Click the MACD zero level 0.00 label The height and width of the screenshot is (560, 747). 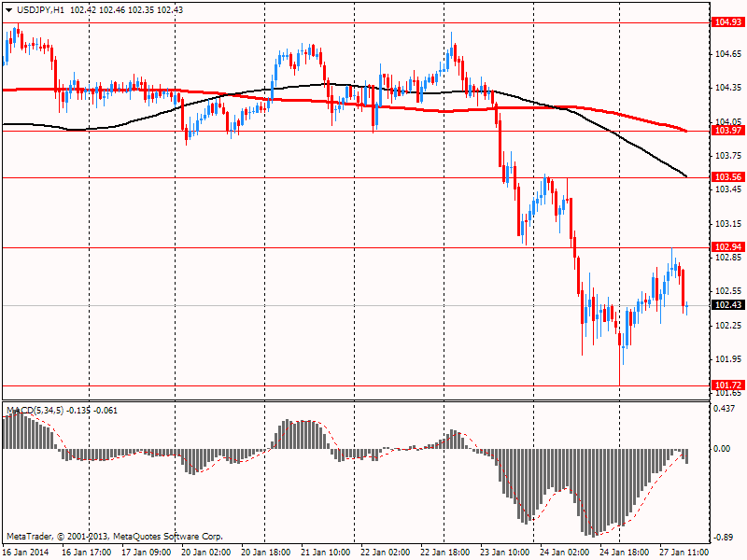pyautogui.click(x=722, y=449)
